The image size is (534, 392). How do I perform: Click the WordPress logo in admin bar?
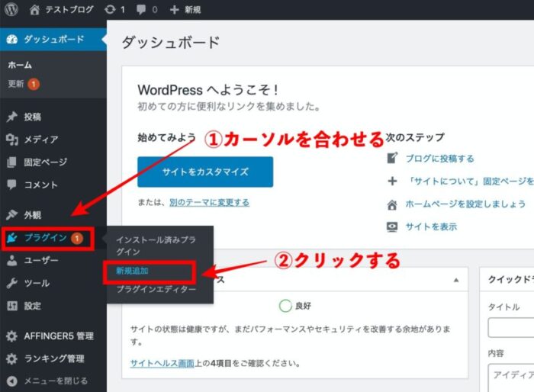[11, 9]
